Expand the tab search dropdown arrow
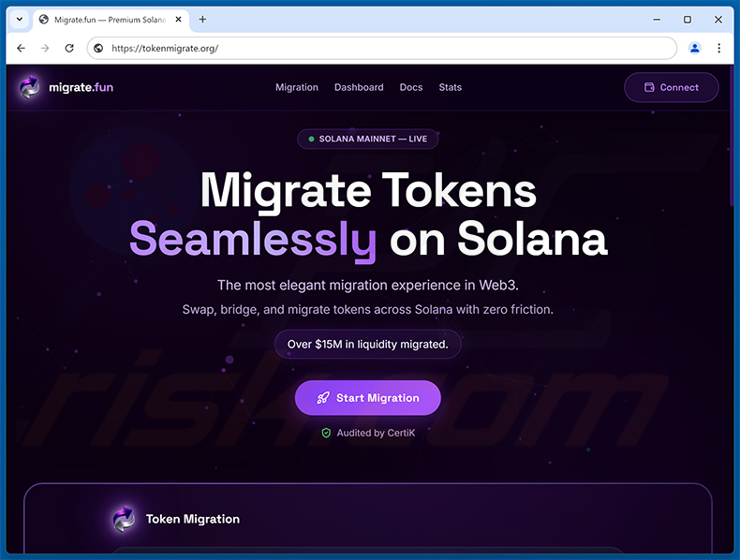The height and width of the screenshot is (560, 740). pyautogui.click(x=20, y=20)
